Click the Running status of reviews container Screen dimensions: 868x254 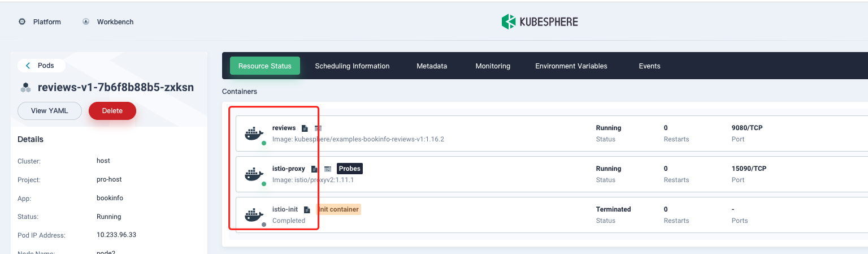[609, 128]
